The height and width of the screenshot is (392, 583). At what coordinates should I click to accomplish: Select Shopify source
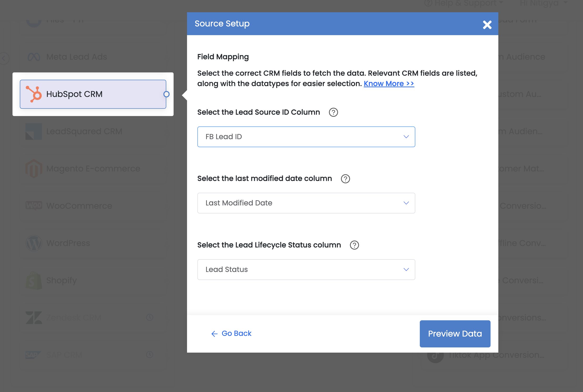click(93, 280)
